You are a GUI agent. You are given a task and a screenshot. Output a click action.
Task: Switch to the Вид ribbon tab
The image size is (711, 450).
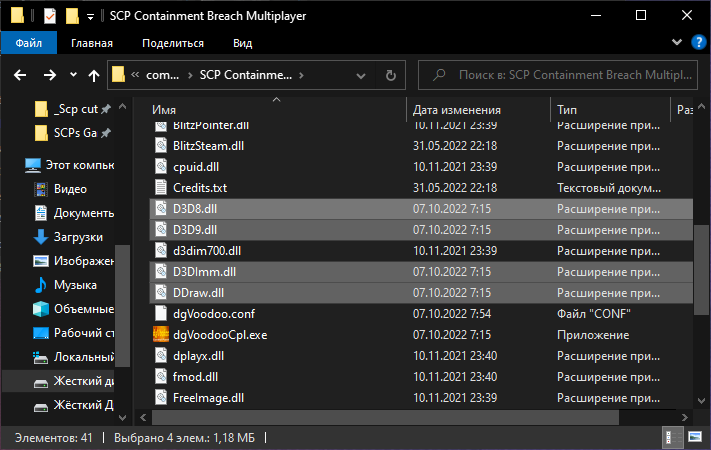(x=242, y=43)
